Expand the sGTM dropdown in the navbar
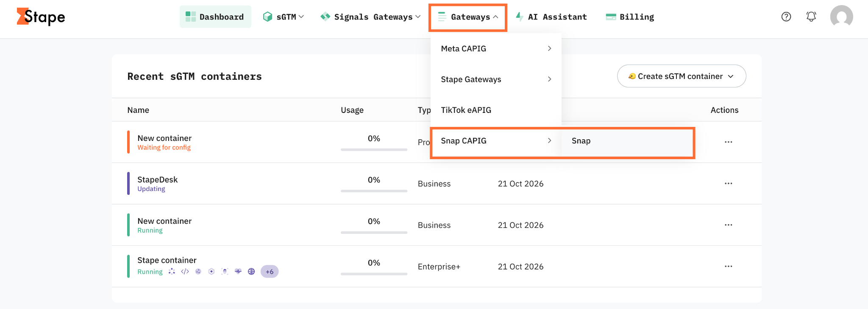868x309 pixels. 284,17
